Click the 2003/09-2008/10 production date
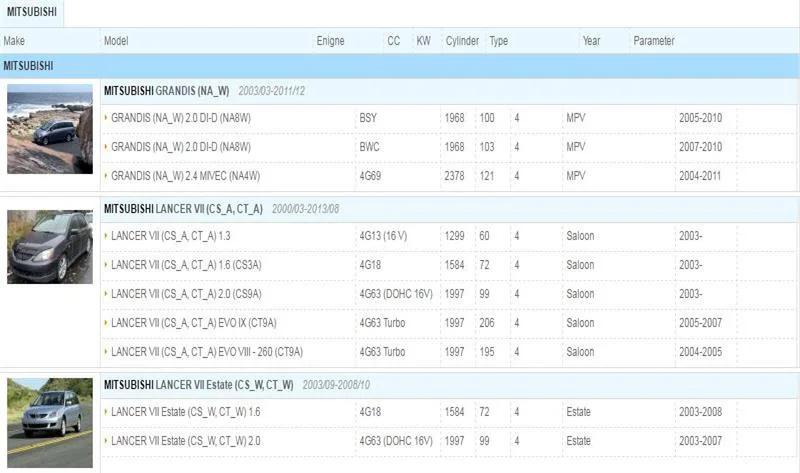 (x=336, y=385)
